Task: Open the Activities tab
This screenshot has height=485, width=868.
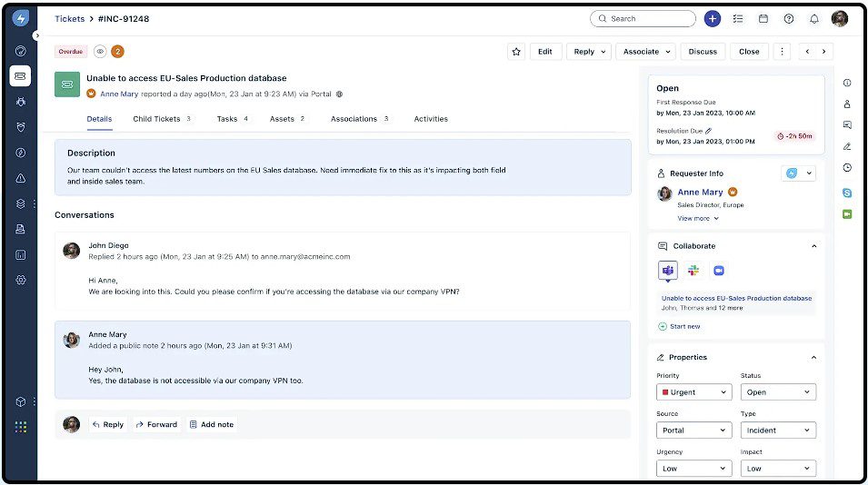Action: coord(431,119)
